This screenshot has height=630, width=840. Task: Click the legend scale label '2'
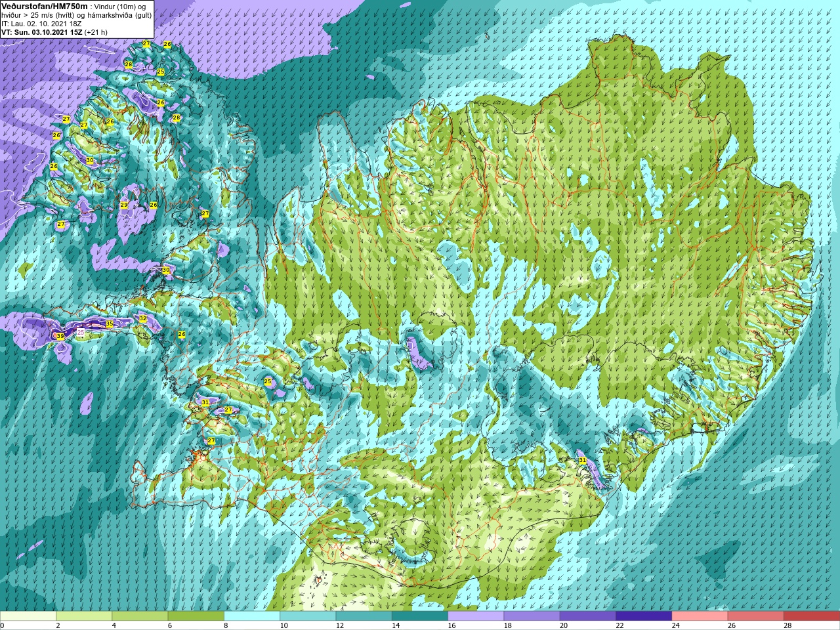point(58,625)
